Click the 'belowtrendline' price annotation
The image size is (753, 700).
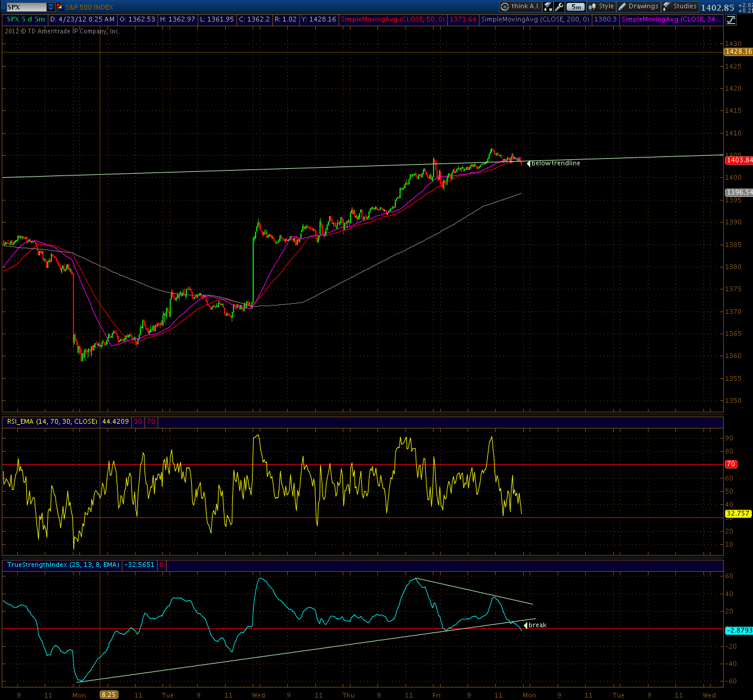point(555,163)
